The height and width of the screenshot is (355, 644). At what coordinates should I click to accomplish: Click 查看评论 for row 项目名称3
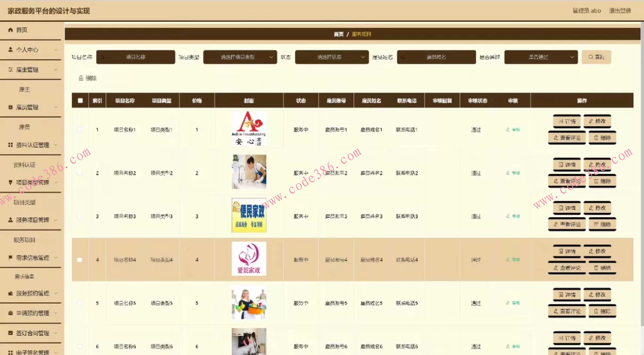pos(567,224)
